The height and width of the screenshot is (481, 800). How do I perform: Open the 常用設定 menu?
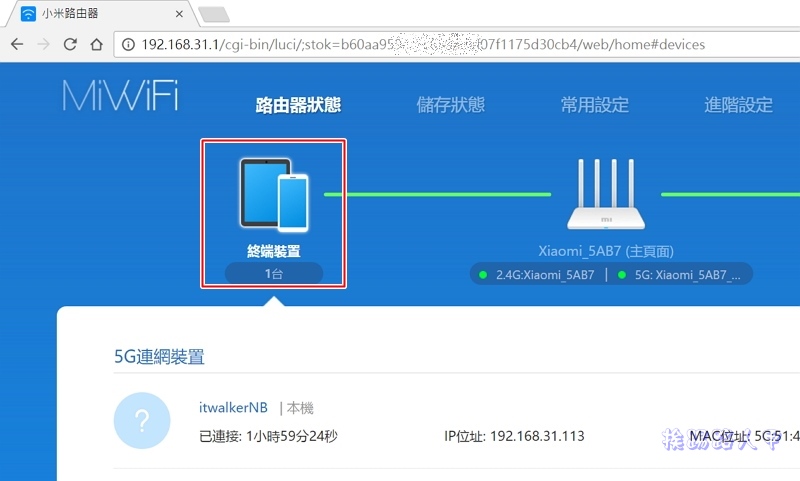(x=594, y=105)
